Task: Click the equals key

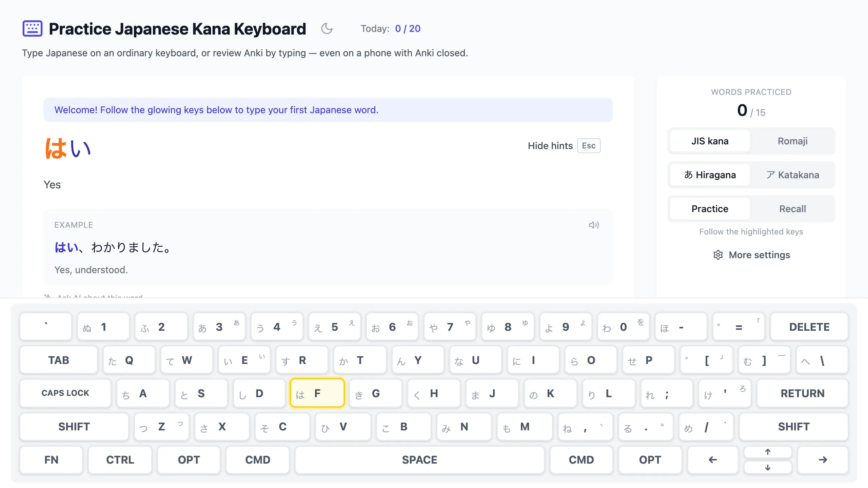Action: coord(738,327)
